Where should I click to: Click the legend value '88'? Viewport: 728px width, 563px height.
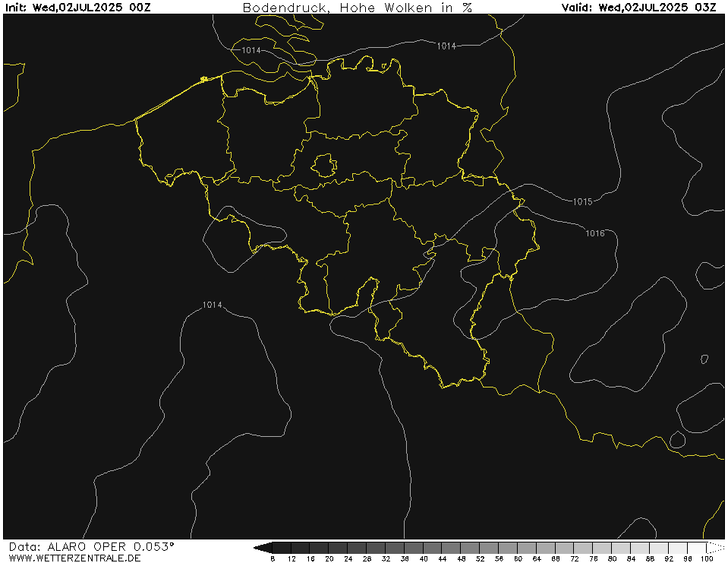(650, 558)
